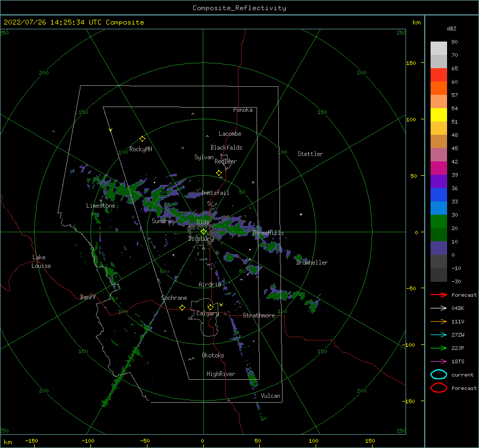The height and width of the screenshot is (448, 479).
Task: Select the magenta swatch between 42 and 39
Action: tap(439, 168)
